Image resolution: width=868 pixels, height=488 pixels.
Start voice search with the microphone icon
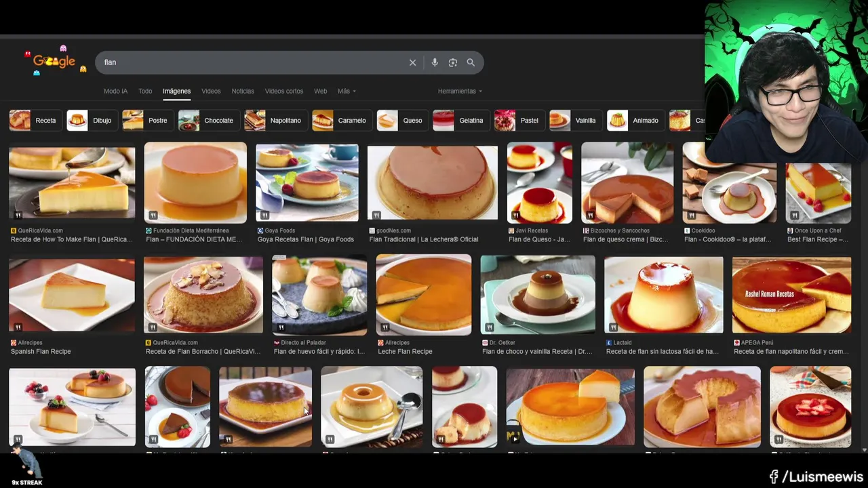(435, 62)
